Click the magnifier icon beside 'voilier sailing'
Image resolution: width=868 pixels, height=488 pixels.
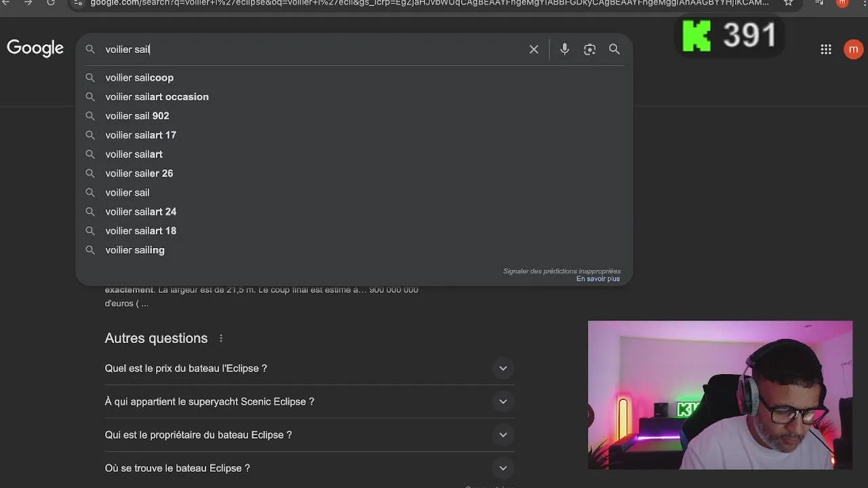pos(90,250)
